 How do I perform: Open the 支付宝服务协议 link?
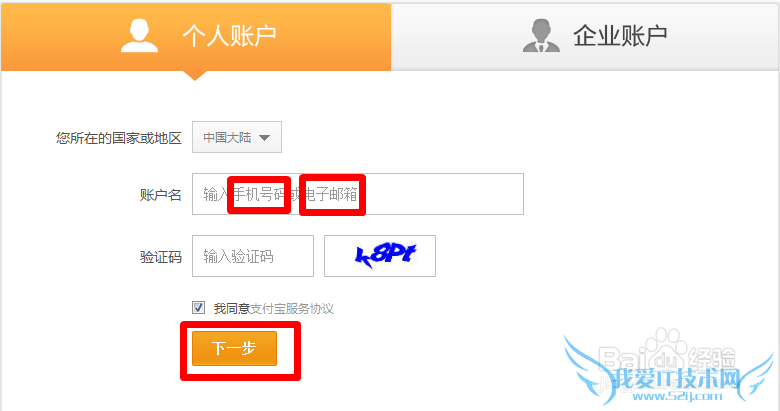[292, 308]
